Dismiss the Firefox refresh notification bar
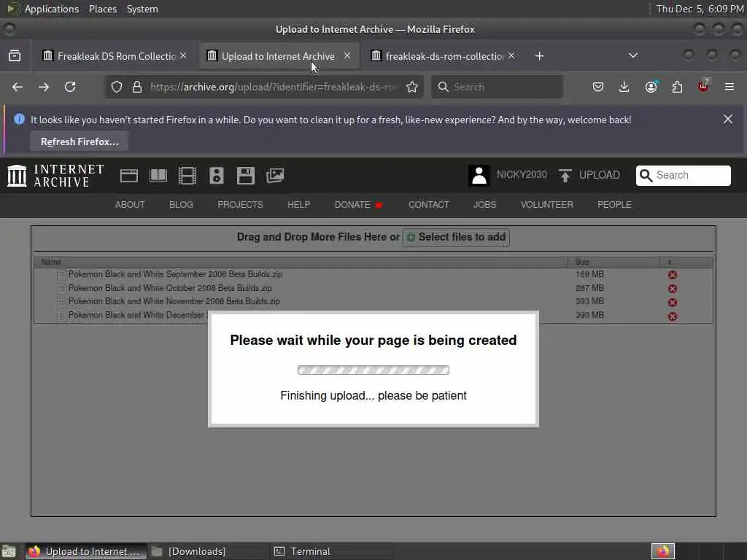 point(728,119)
